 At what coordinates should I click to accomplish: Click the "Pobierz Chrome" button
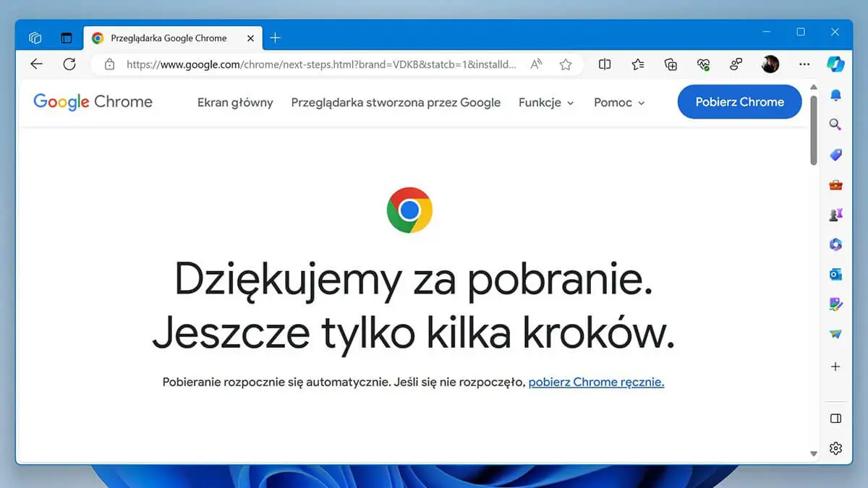[739, 102]
